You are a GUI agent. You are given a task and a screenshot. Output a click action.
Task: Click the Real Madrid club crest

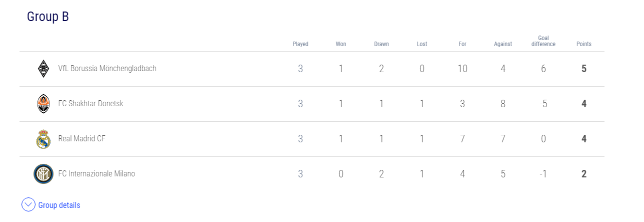43,139
